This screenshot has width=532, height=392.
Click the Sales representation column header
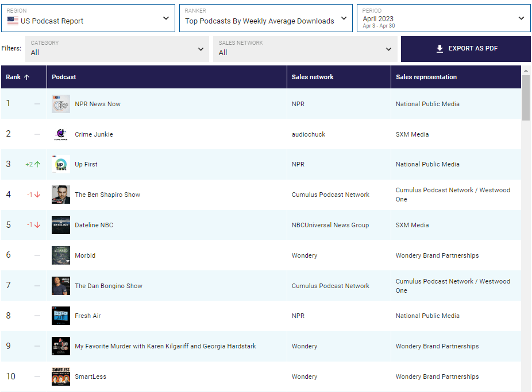(456, 77)
